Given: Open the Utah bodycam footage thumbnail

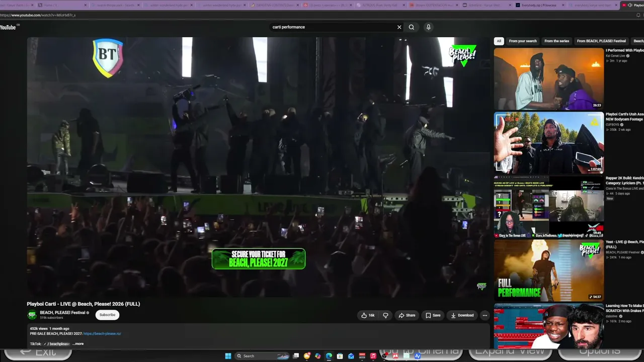Looking at the screenshot, I should (x=549, y=142).
